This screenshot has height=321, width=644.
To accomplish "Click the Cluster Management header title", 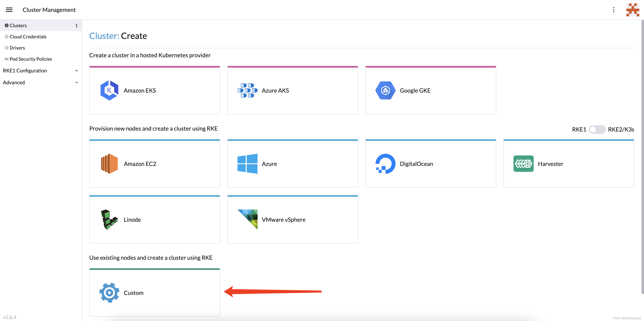I will coord(49,10).
